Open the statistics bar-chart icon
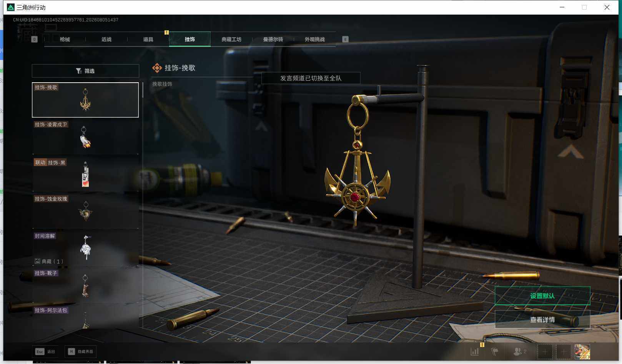Image resolution: width=622 pixels, height=364 pixels. point(475,351)
